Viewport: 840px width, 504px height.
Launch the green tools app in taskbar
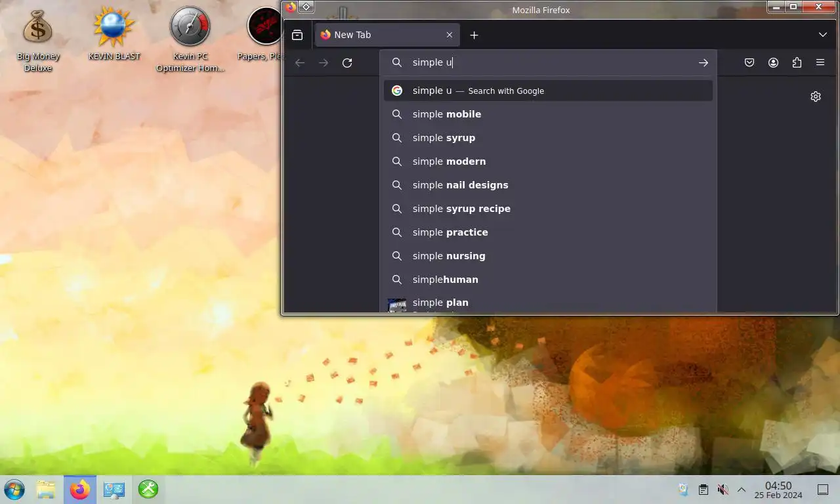coord(148,490)
